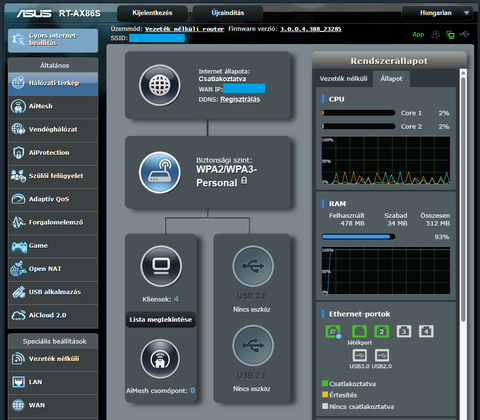Click the Kijelentkezés button
Image resolution: width=480 pixels, height=420 pixels.
point(152,13)
